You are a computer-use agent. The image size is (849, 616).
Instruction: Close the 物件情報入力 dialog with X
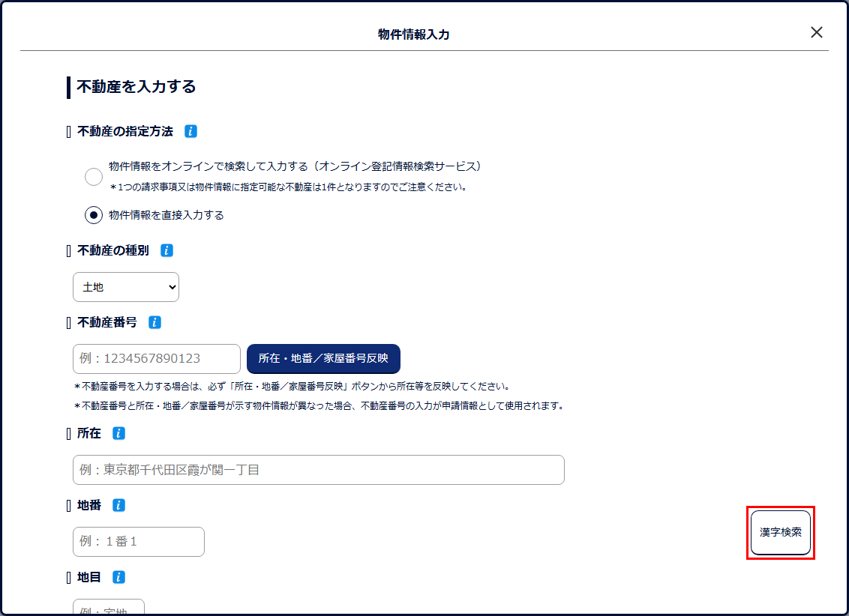(816, 32)
